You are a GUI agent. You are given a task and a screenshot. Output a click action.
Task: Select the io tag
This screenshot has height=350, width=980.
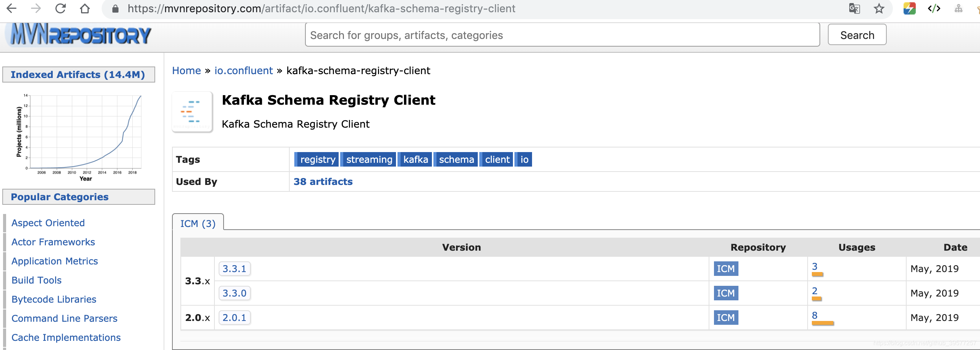point(524,159)
